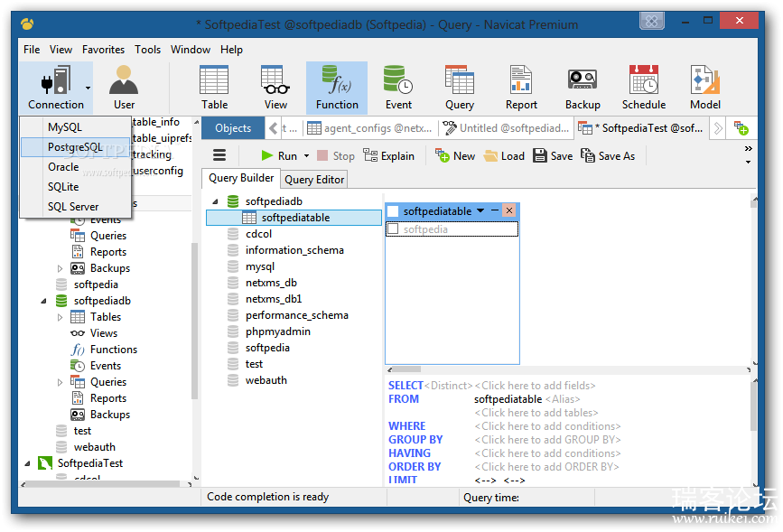Viewport: 783px width, 532px height.
Task: Choose SQL Server from connection list
Action: [75, 206]
